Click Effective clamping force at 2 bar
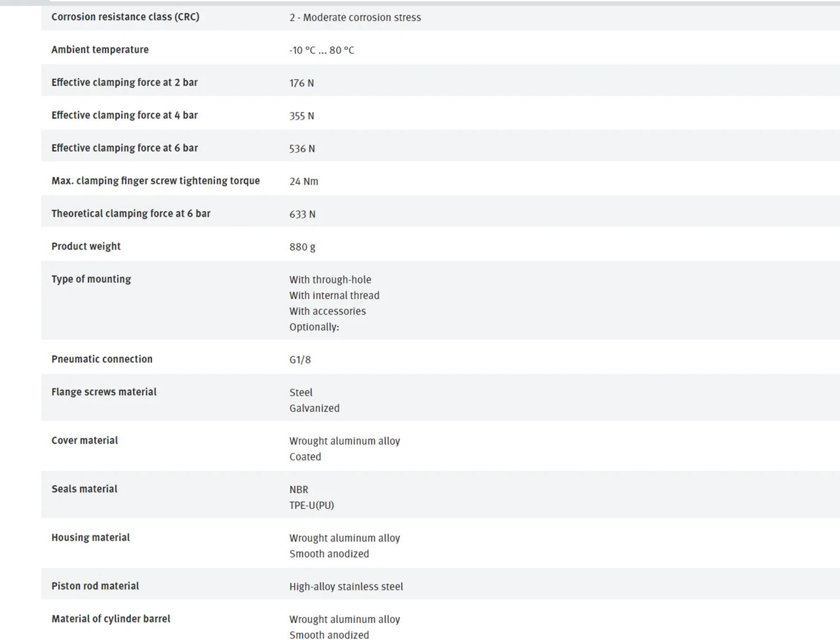840x640 pixels. pyautogui.click(x=124, y=82)
